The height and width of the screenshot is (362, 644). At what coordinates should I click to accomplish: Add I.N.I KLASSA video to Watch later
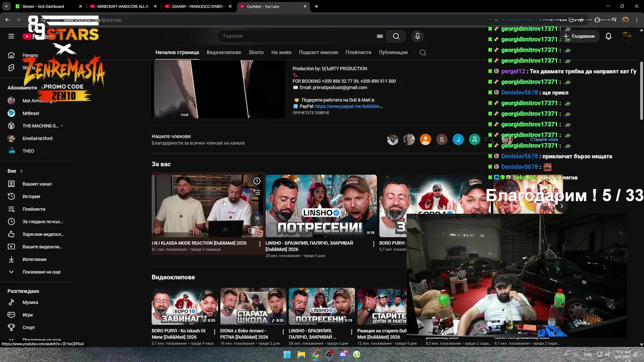tap(257, 181)
